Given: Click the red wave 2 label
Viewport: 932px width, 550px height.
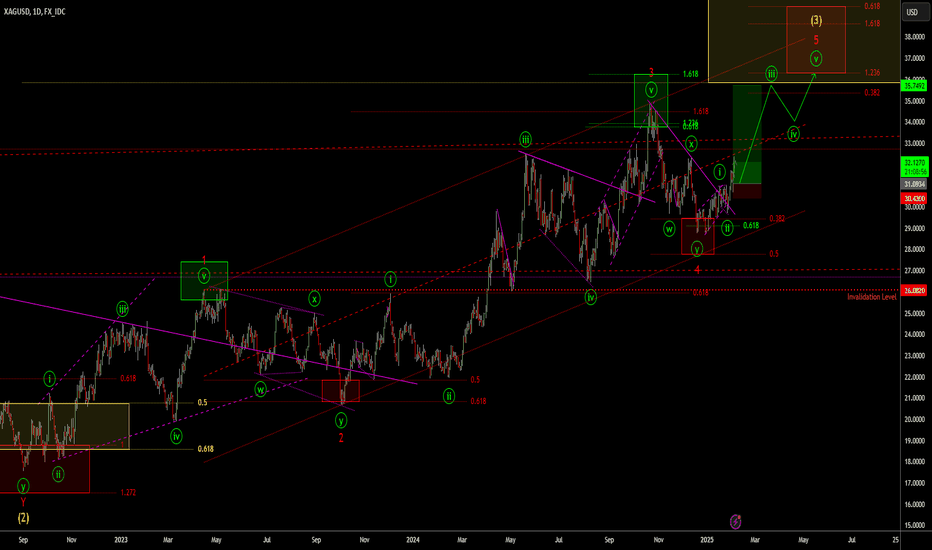Looking at the screenshot, I should point(341,438).
